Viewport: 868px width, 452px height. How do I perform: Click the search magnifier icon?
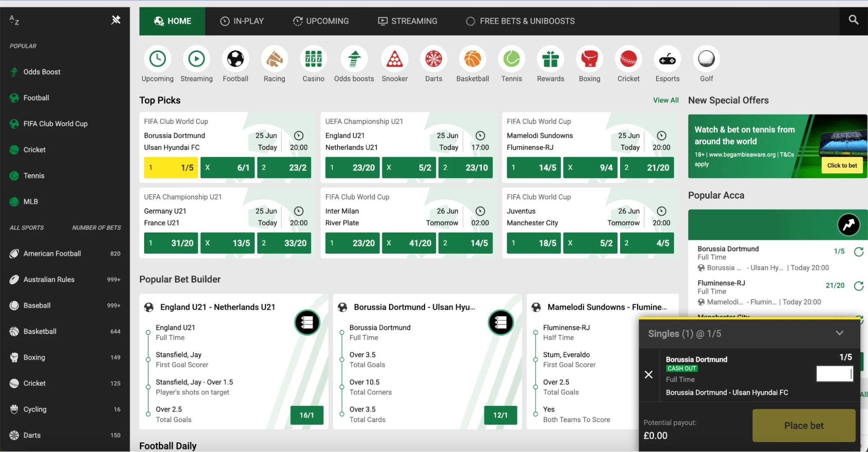[x=853, y=20]
